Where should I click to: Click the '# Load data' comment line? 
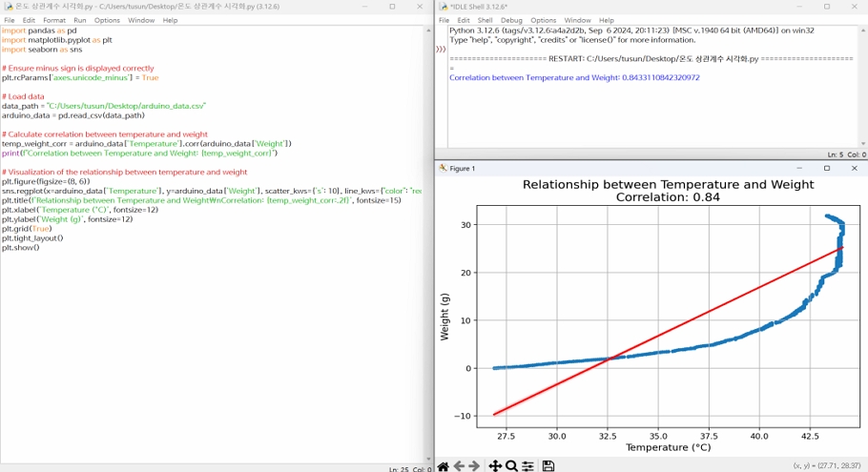(23, 96)
